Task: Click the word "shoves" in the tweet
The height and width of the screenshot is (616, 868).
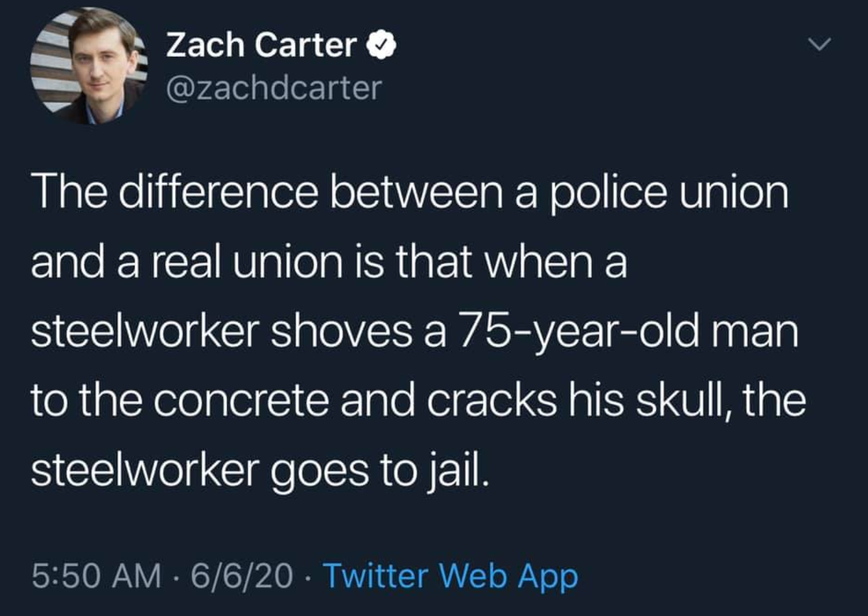Action: 341,333
